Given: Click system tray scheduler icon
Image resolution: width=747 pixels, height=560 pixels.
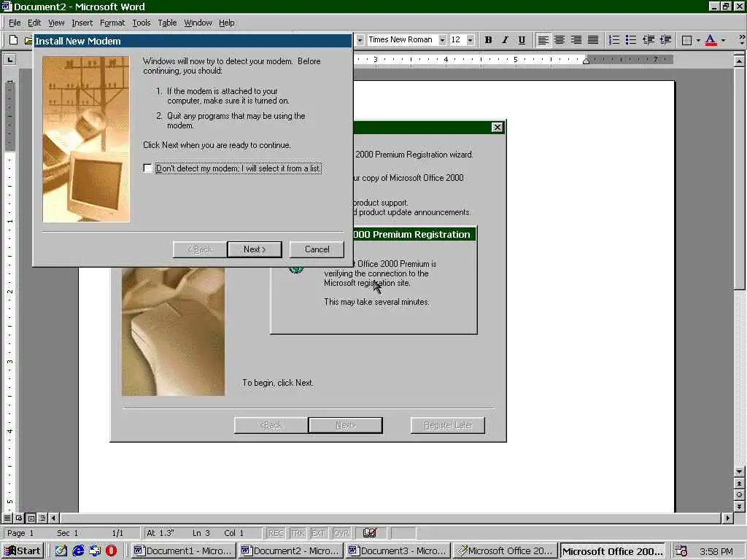Looking at the screenshot, I should tap(681, 551).
